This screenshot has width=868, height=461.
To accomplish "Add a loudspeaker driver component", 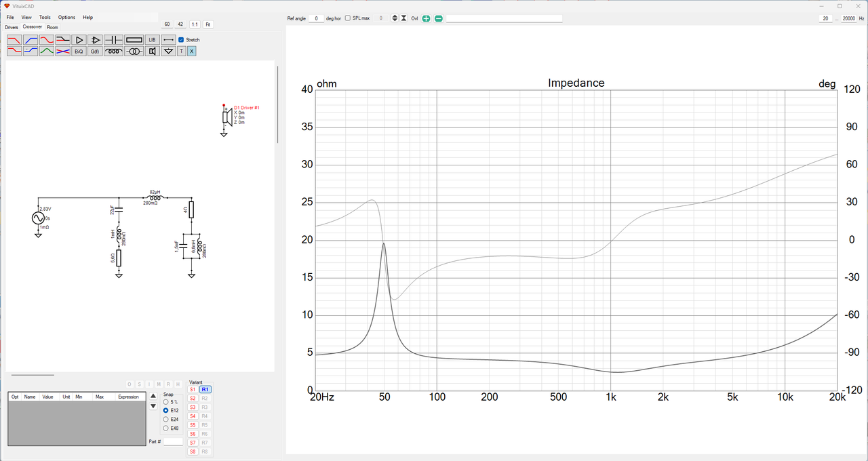I will [152, 51].
